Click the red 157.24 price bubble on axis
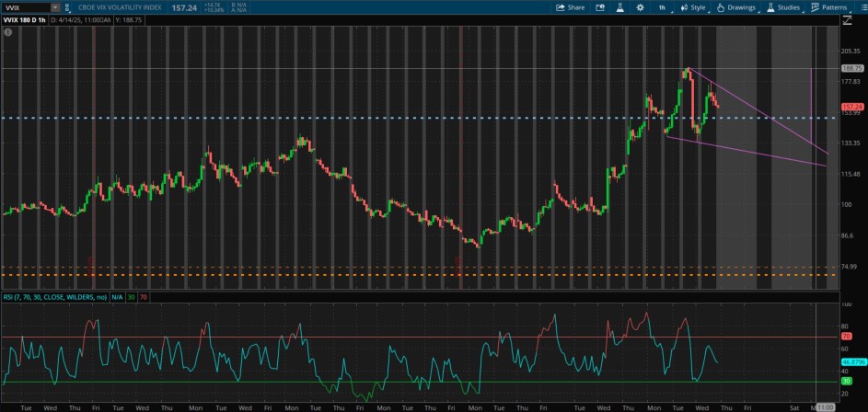The image size is (868, 412). [852, 107]
